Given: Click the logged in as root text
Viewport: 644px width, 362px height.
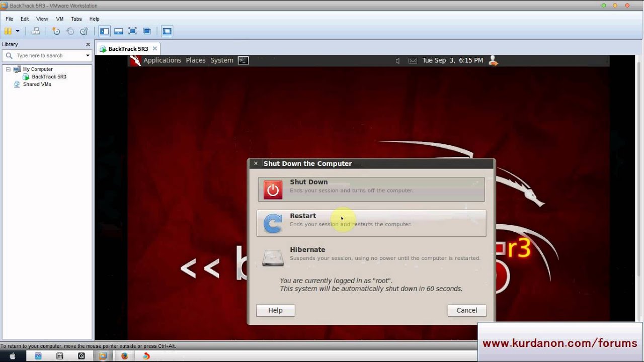Looking at the screenshot, I should pyautogui.click(x=336, y=281).
